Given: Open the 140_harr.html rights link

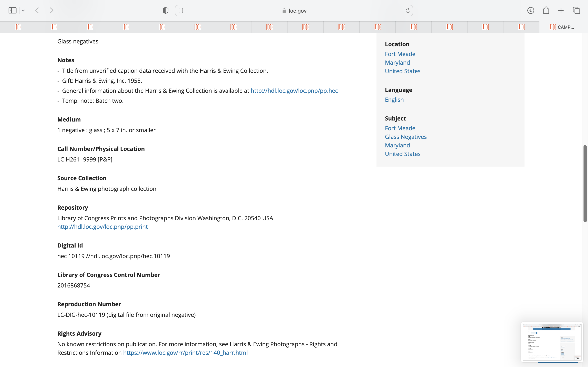Looking at the screenshot, I should coord(185,353).
